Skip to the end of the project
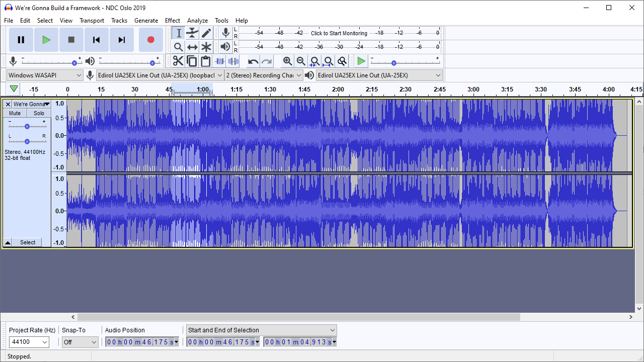 pyautogui.click(x=122, y=40)
